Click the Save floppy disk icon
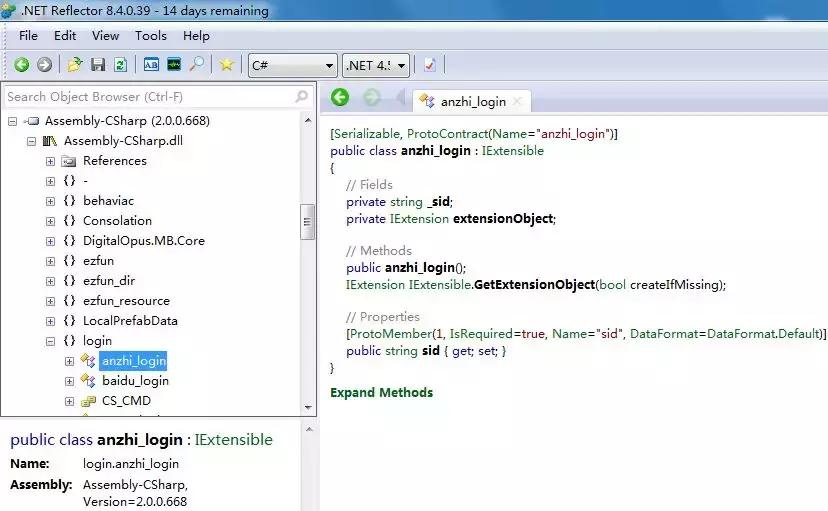 coord(98,65)
